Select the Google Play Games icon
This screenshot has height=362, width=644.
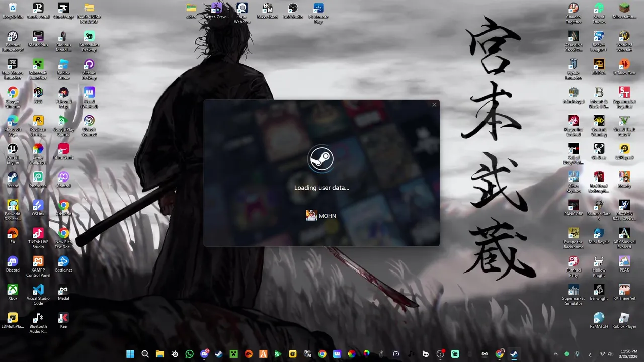(63, 126)
